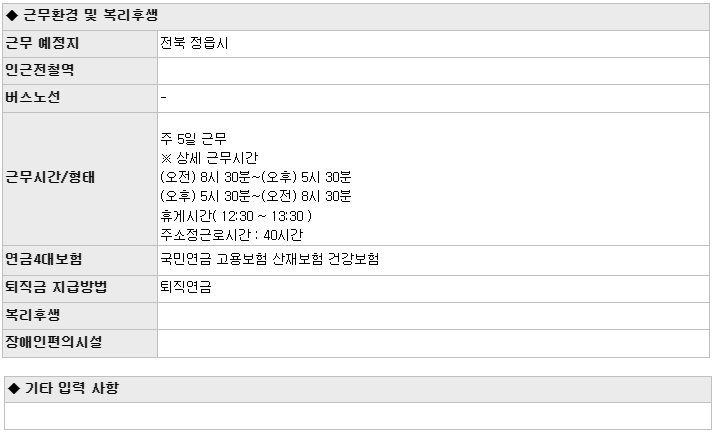
Task: Click the 퇴직연금 value text
Action: pos(186,287)
